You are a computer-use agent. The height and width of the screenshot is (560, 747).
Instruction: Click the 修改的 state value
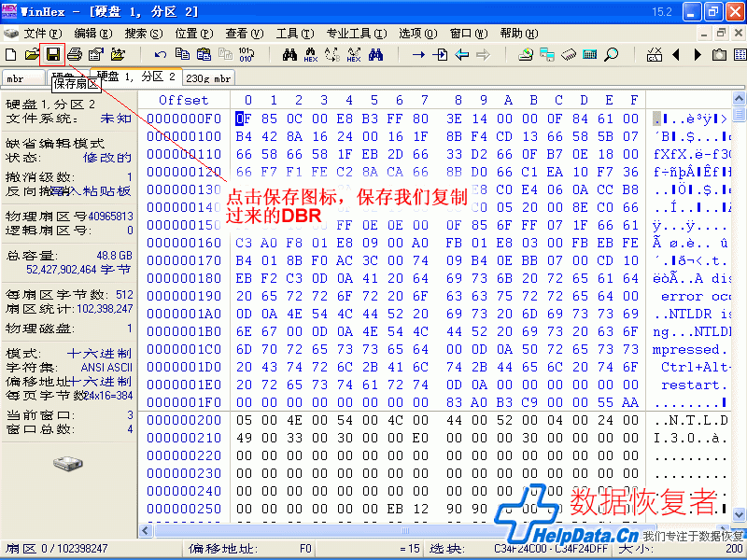pyautogui.click(x=107, y=158)
